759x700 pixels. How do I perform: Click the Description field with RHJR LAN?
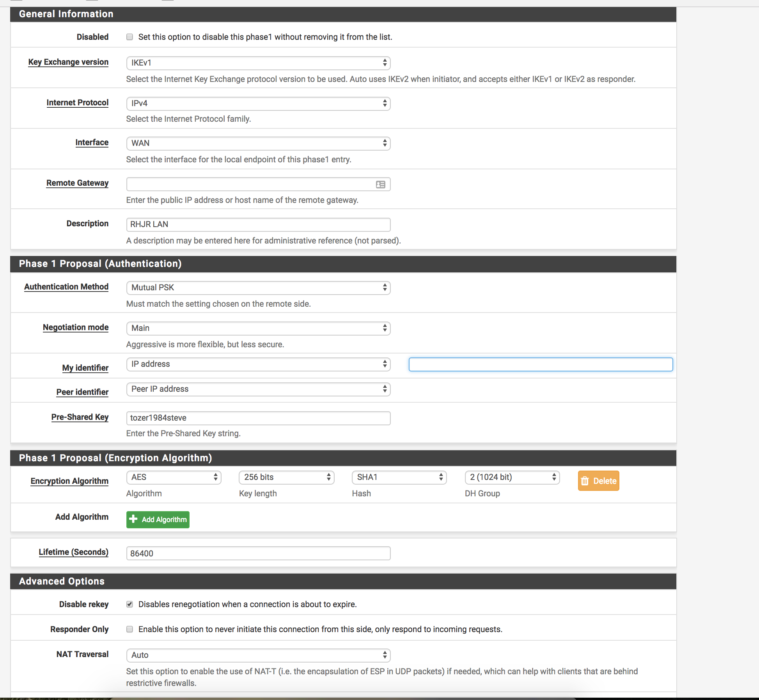pos(258,224)
